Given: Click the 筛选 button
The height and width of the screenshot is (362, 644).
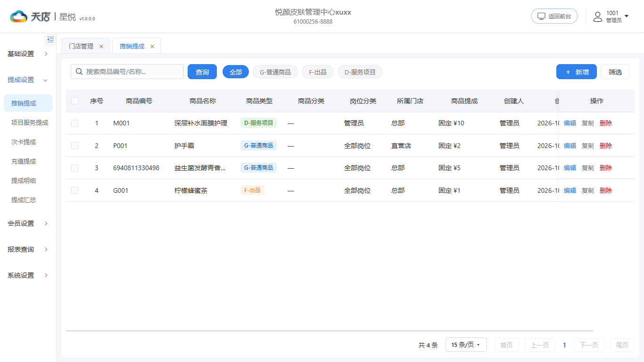Looking at the screenshot, I should [x=615, y=72].
